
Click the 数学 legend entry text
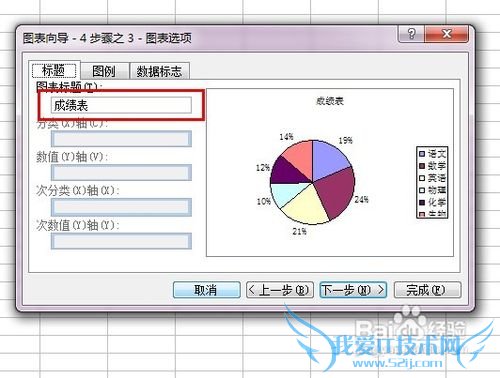(437, 166)
